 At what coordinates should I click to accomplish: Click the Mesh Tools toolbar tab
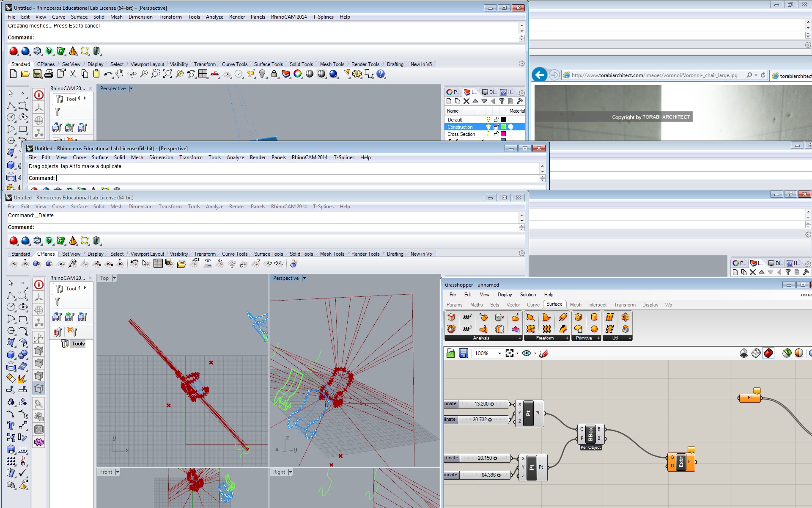coord(332,64)
